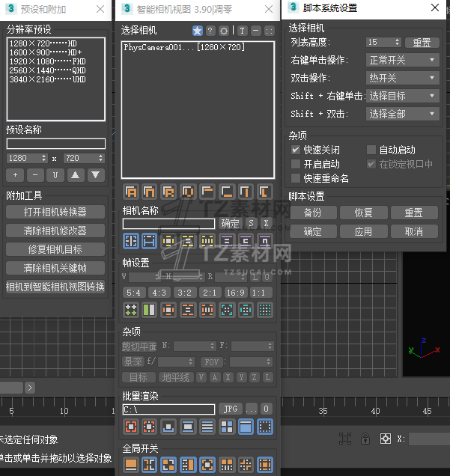
Task: Uncheck the 快速关闭 checkbox
Action: (296, 150)
